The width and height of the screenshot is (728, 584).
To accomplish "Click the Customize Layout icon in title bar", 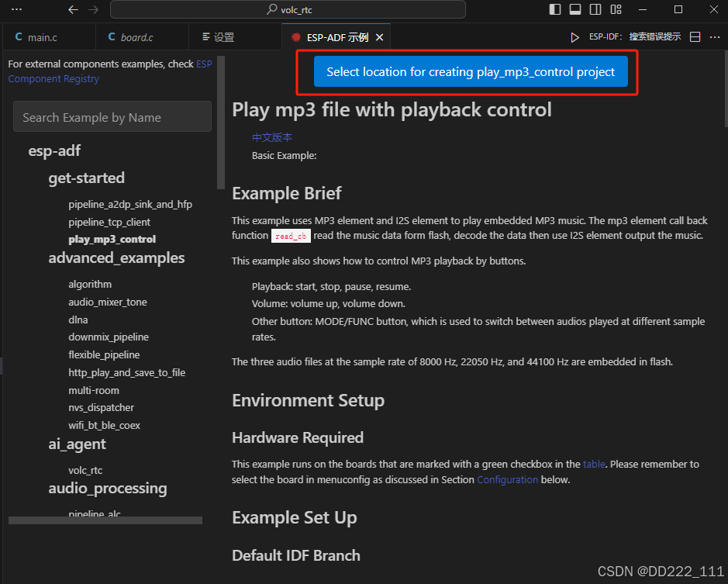I will pyautogui.click(x=616, y=11).
